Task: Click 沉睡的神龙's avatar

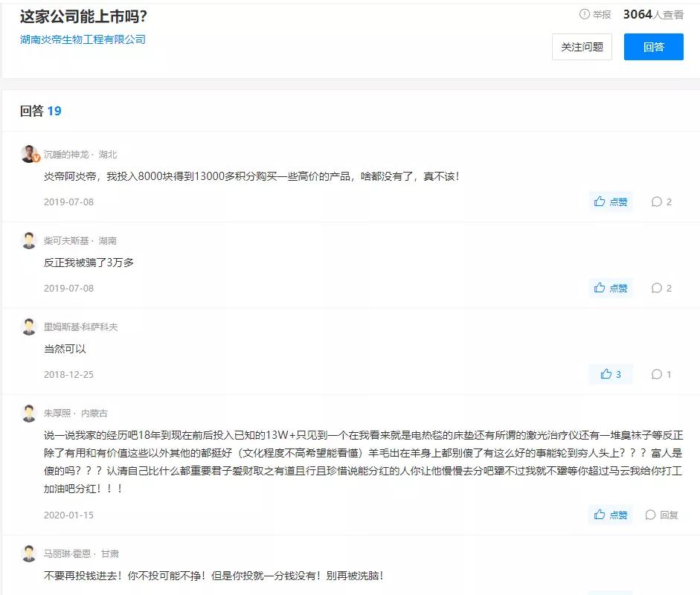Action: coord(30,154)
